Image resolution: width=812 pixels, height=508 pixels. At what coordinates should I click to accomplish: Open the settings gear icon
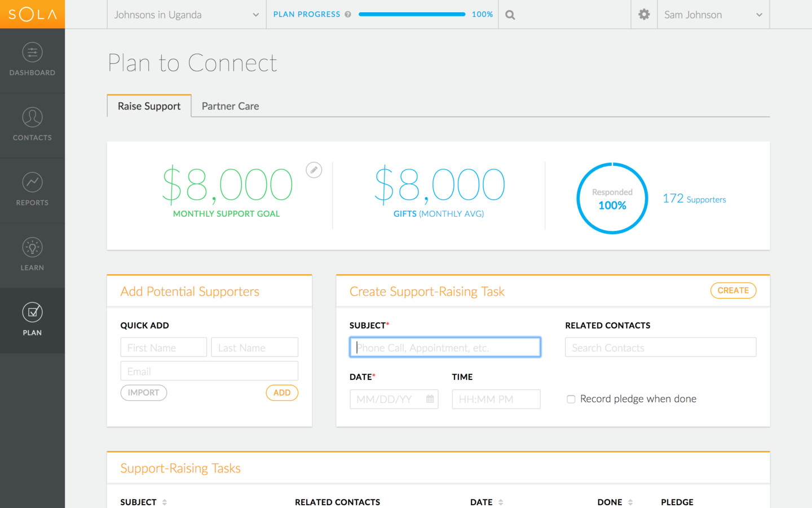point(643,14)
